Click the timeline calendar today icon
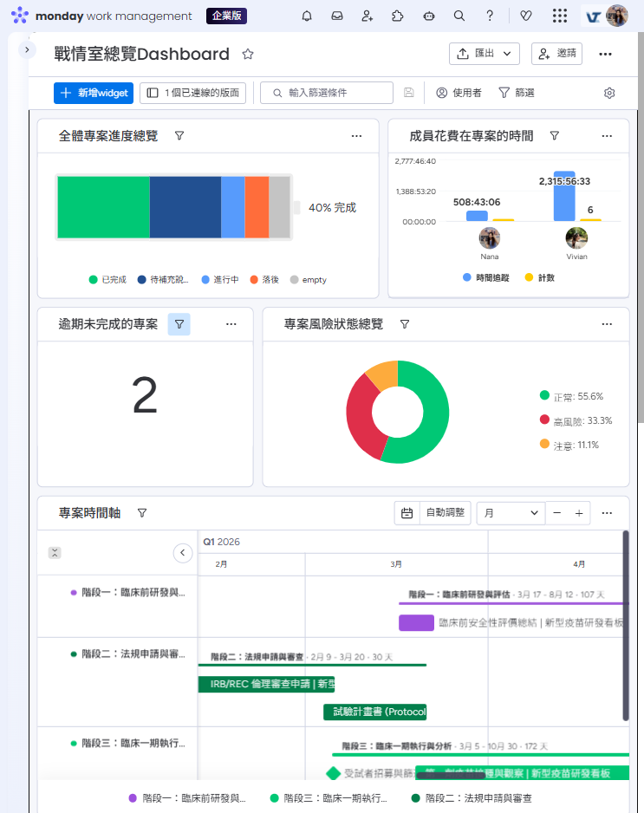The width and height of the screenshot is (644, 813). (407, 513)
